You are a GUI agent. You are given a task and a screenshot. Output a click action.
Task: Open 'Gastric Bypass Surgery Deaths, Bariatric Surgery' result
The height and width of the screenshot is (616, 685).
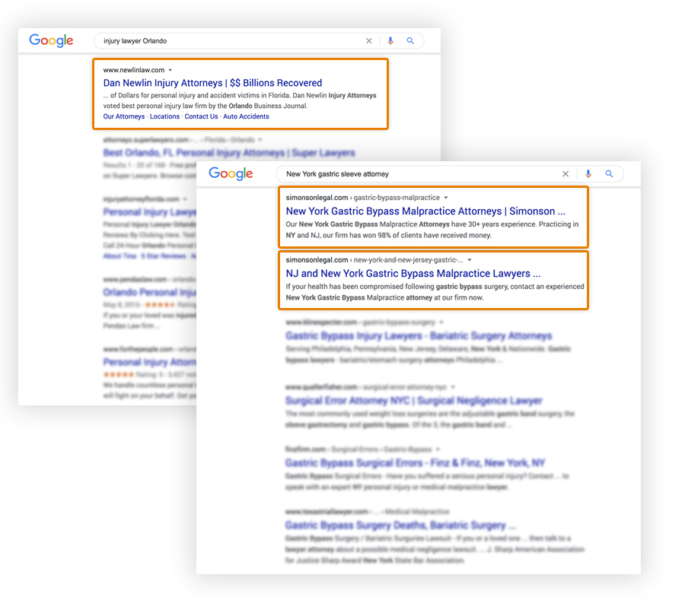pyautogui.click(x=400, y=526)
